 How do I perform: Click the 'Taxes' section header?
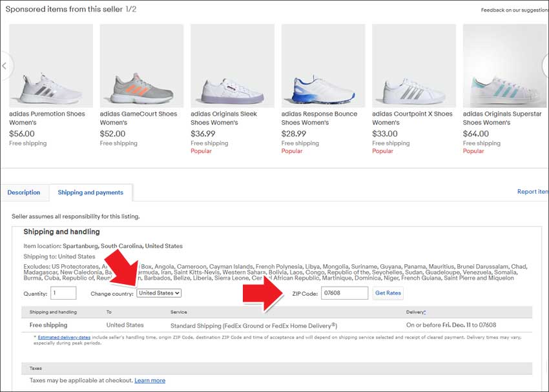[x=36, y=368]
